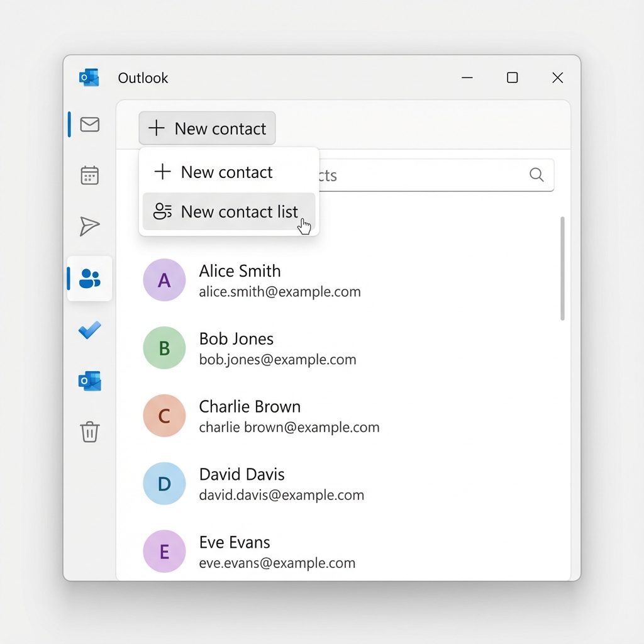Click the contact list vertical scrollbar
This screenshot has height=644, width=644.
pos(562,268)
